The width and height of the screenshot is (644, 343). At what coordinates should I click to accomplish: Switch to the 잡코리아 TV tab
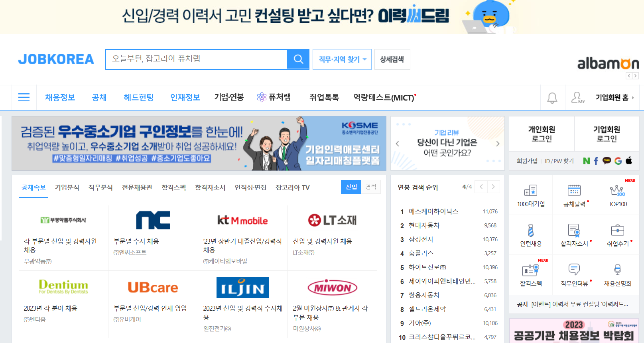293,187
